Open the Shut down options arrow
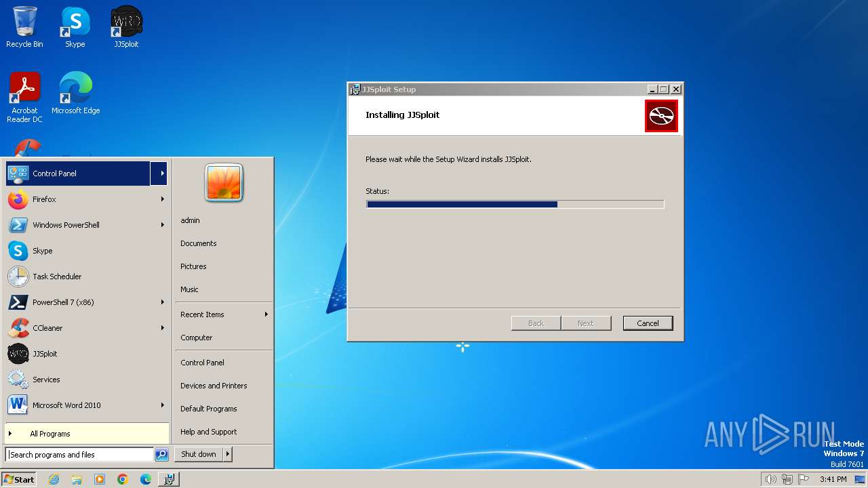This screenshot has width=868, height=488. 228,454
